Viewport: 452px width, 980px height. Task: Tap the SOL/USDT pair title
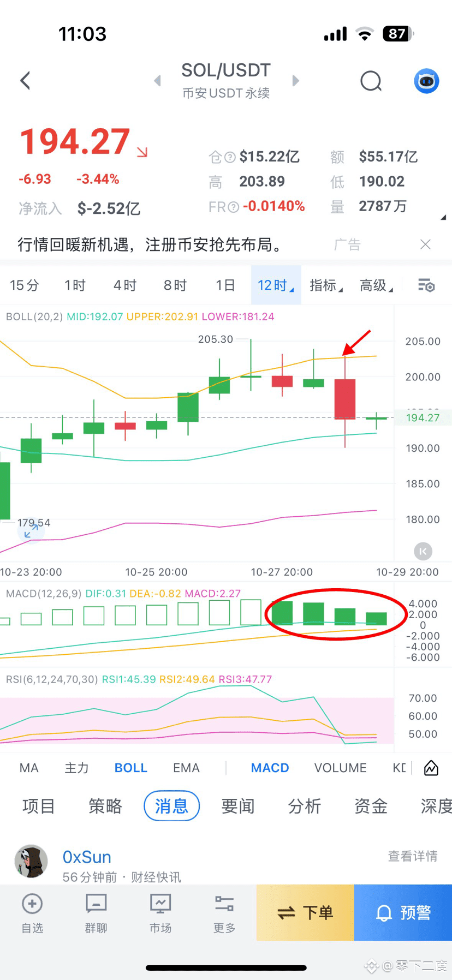click(x=226, y=70)
